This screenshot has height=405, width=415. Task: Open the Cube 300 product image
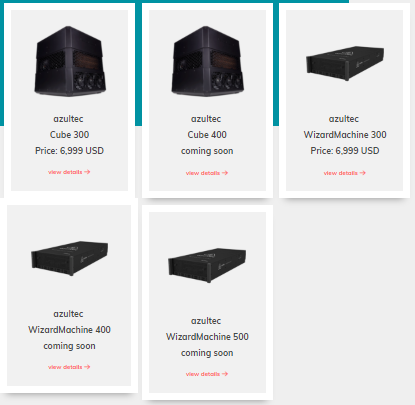(70, 61)
